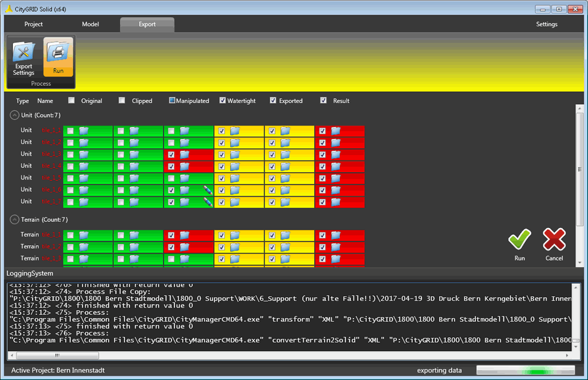Toggle the Clipped column header checkbox
Image resolution: width=588 pixels, height=380 pixels.
(x=121, y=101)
